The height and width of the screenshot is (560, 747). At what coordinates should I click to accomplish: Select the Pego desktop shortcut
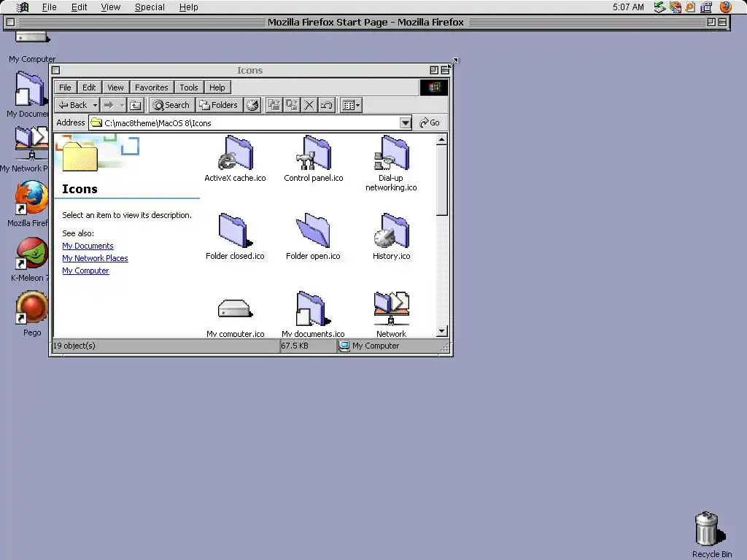[32, 308]
